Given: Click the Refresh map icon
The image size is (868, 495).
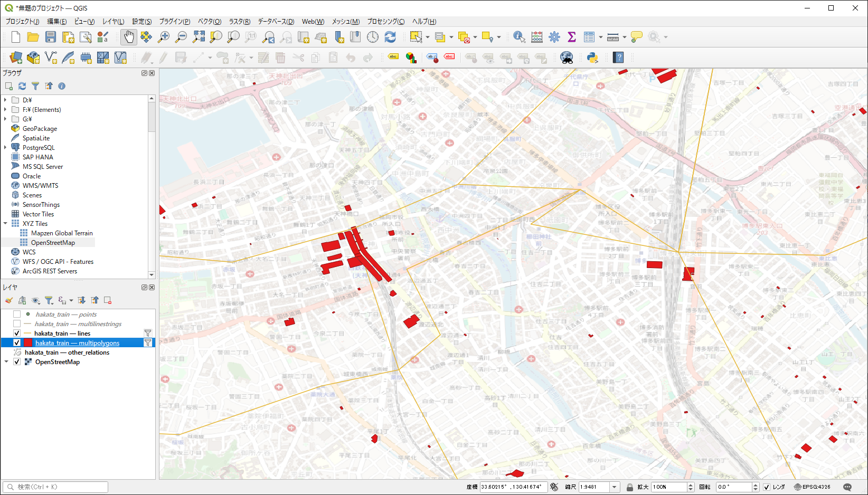Looking at the screenshot, I should point(390,37).
